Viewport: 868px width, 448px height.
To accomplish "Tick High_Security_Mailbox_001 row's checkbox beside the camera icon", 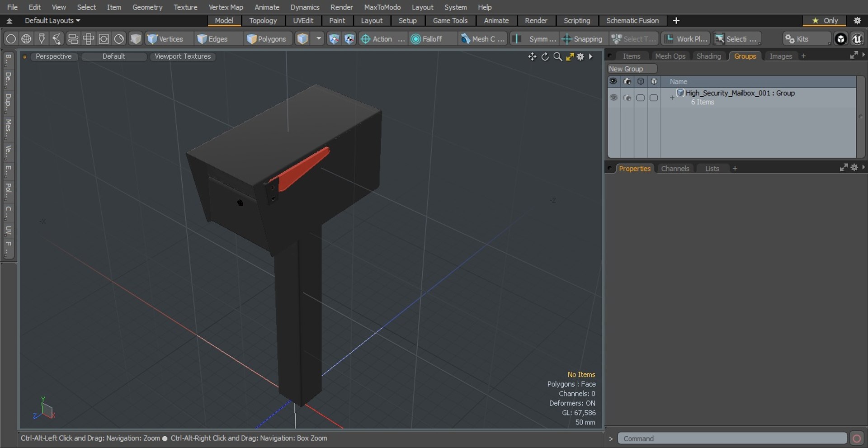I will coord(640,98).
